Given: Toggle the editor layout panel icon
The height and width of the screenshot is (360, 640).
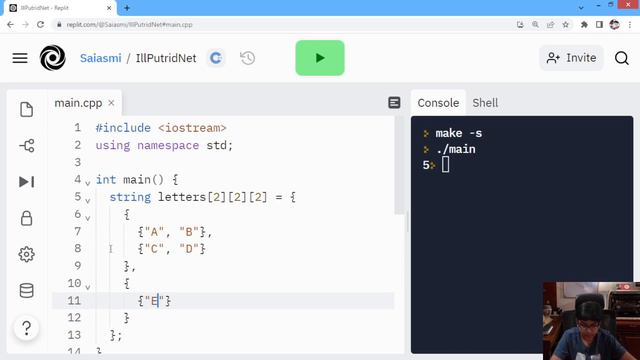Looking at the screenshot, I should (394, 103).
